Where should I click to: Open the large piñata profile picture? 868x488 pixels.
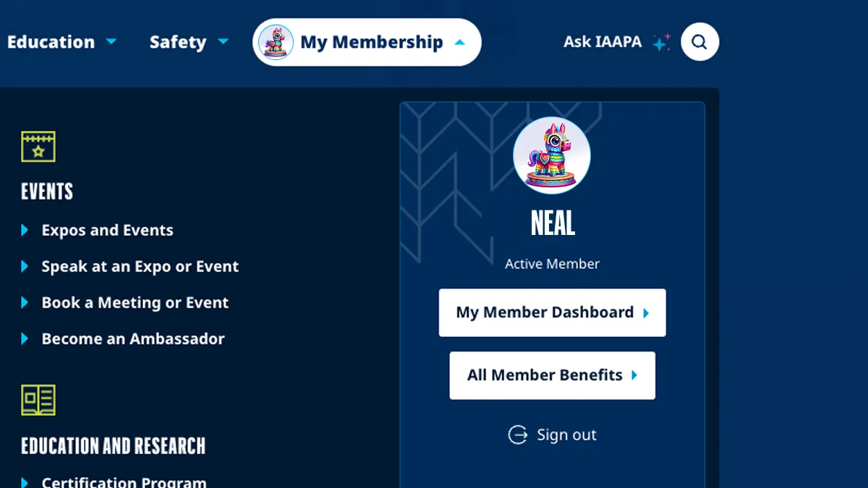552,155
